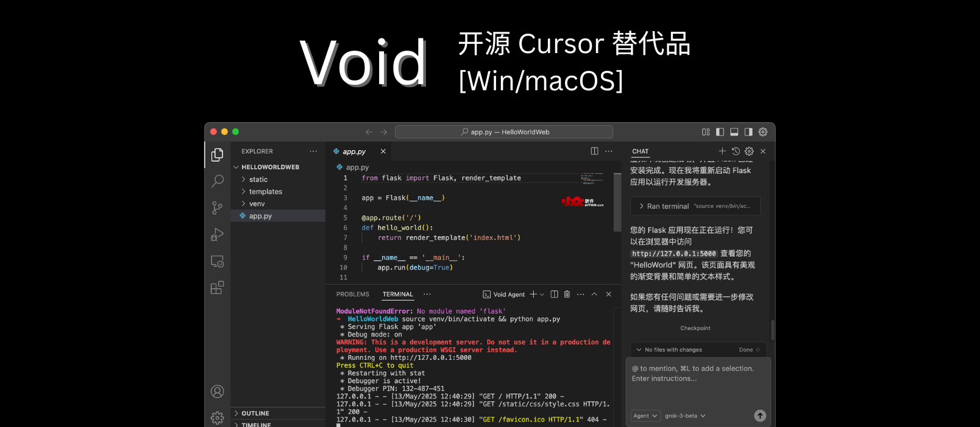Toggle the secondary side bar layout button
Image resolution: width=980 pixels, height=427 pixels.
pyautogui.click(x=748, y=132)
